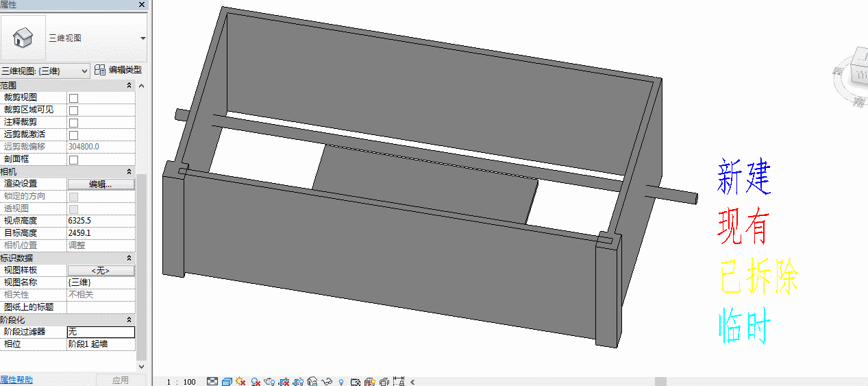The image size is (868, 386).
Task: Open the Visual Style cube icon
Action: 227,381
